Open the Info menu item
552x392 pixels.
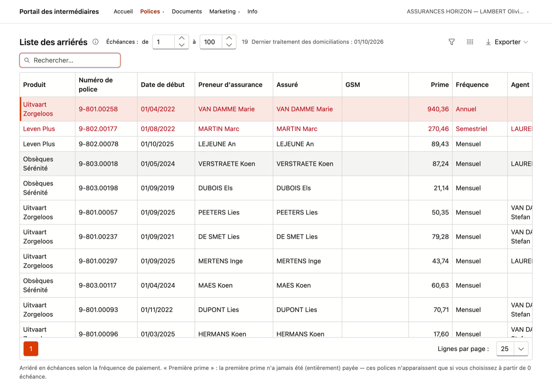(x=252, y=11)
